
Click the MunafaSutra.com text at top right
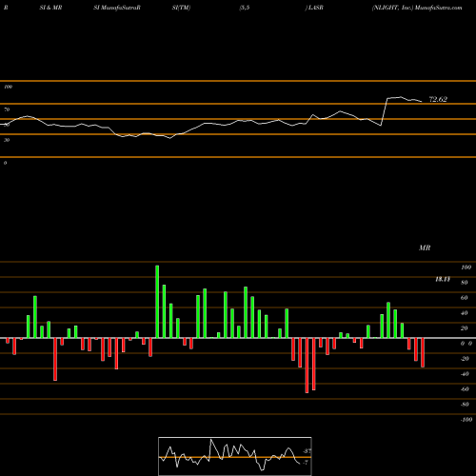(439, 8)
